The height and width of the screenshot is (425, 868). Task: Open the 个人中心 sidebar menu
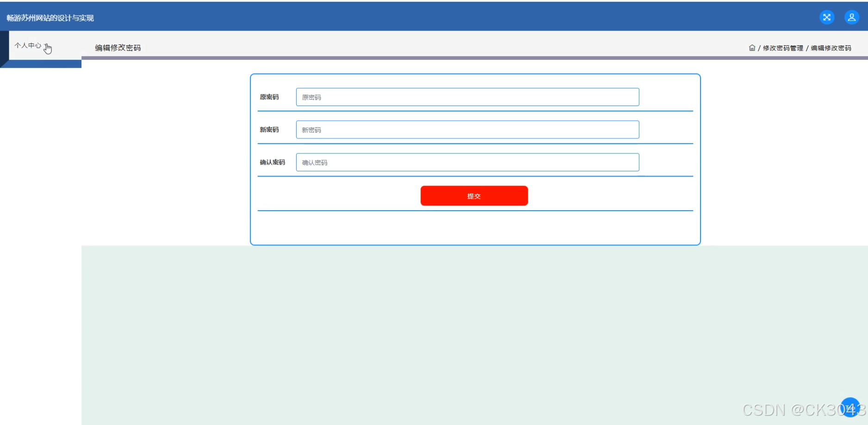[28, 45]
